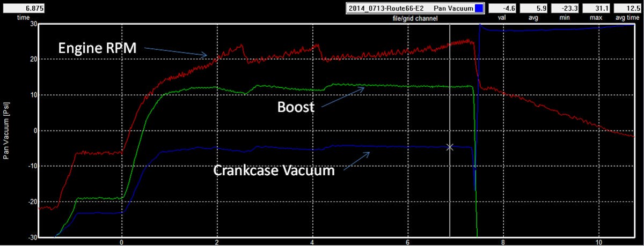Click the X cursor marker on the blue trace
Viewport: 644px width, 246px height.
coord(450,147)
